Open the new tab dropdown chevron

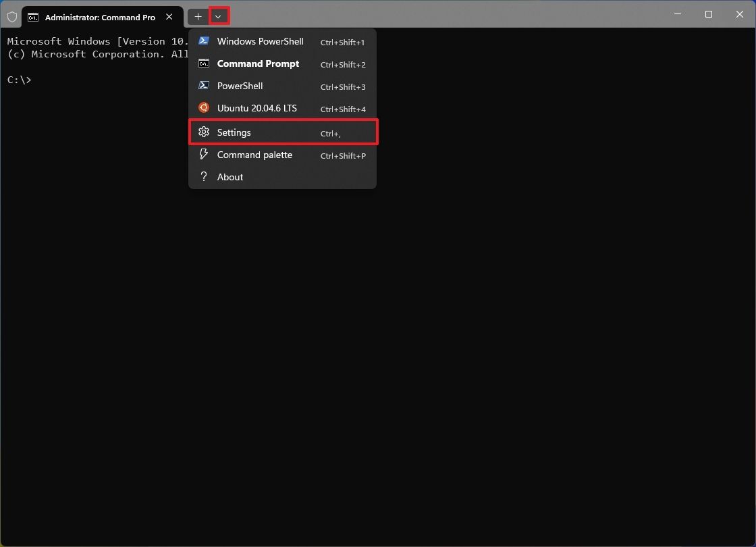[219, 16]
